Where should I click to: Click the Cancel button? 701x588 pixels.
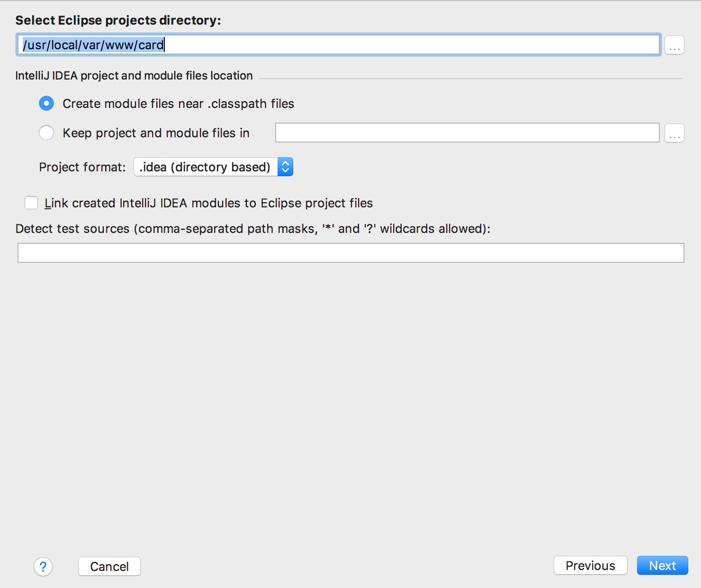(x=109, y=566)
